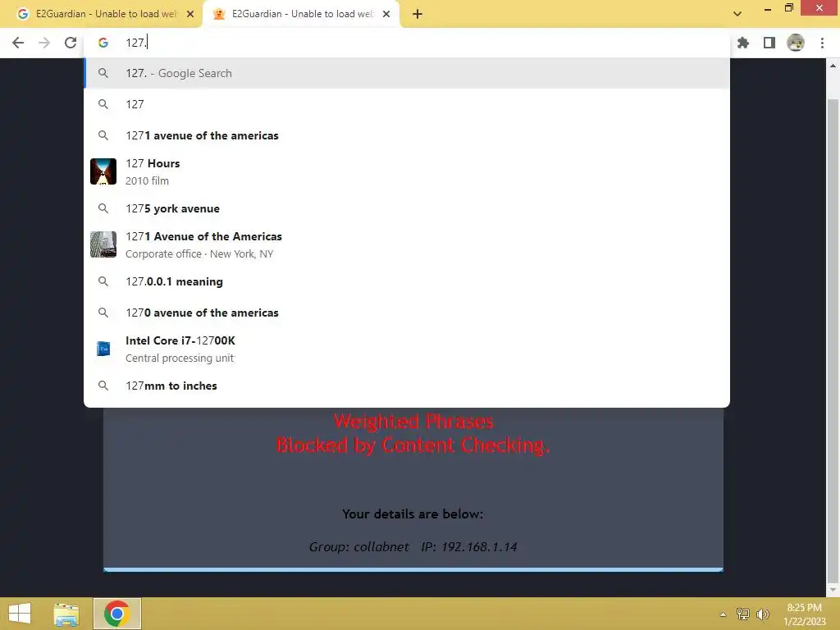Expand the tab search chevron
This screenshot has height=630, width=840.
pyautogui.click(x=737, y=14)
